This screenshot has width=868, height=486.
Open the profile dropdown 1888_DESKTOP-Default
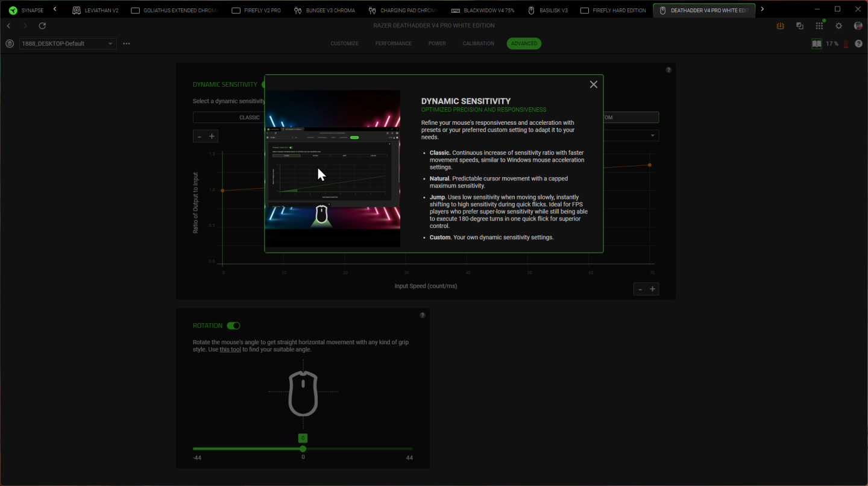click(x=68, y=43)
